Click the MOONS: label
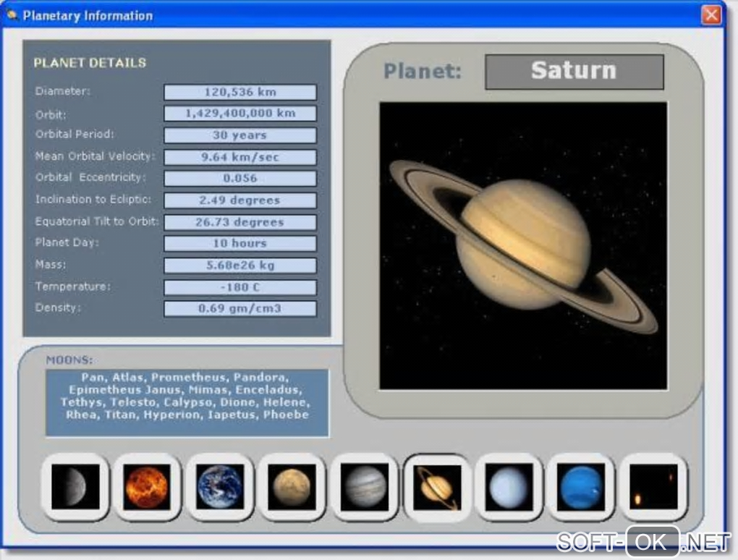This screenshot has height=560, width=738. pos(69,360)
